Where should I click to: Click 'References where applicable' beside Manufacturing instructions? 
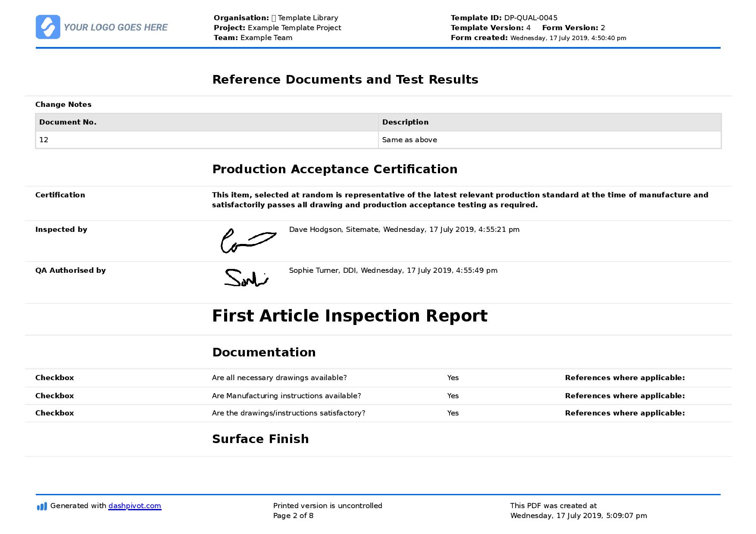(625, 396)
